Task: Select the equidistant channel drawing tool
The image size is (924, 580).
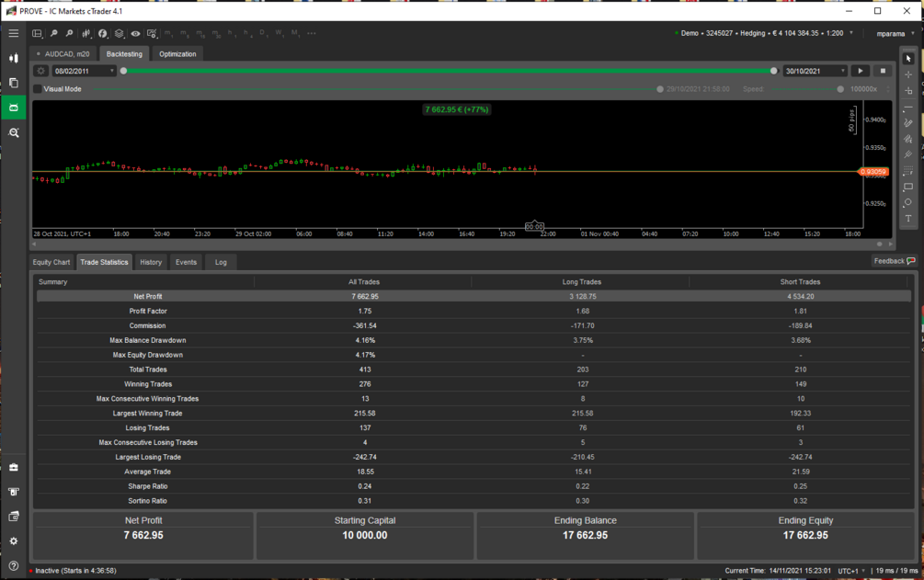Action: pos(908,139)
